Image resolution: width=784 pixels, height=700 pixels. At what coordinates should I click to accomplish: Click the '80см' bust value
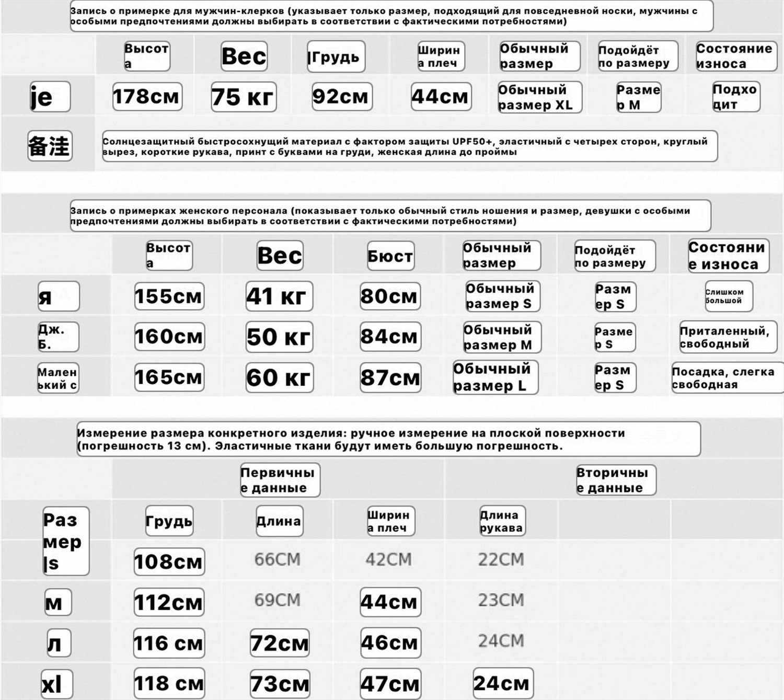coord(390,296)
